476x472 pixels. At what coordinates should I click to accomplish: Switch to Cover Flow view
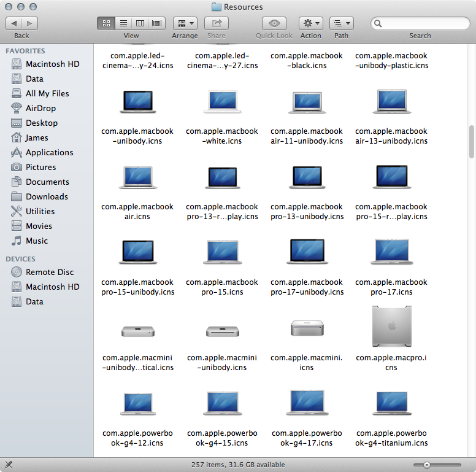156,23
